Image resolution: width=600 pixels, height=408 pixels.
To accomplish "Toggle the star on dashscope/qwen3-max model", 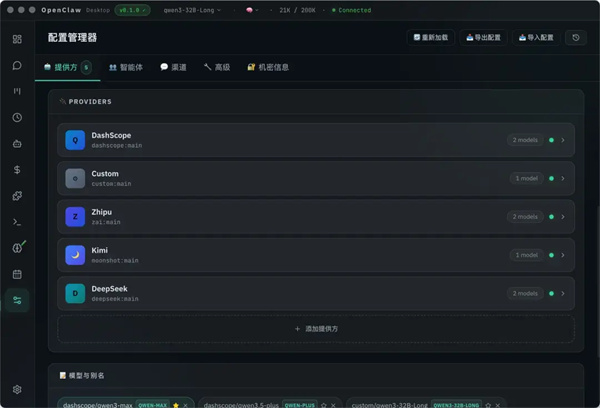I will (x=176, y=405).
